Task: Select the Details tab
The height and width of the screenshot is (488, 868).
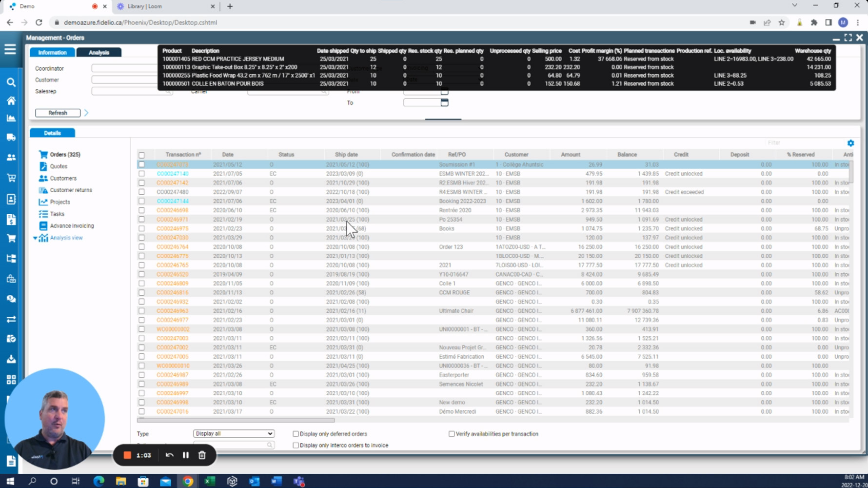Action: [52, 133]
